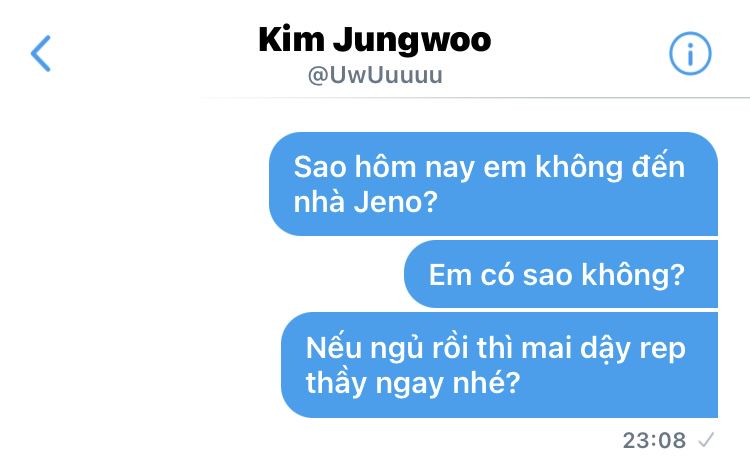Tap the 'mai dậy' text in last bubble

click(x=576, y=349)
